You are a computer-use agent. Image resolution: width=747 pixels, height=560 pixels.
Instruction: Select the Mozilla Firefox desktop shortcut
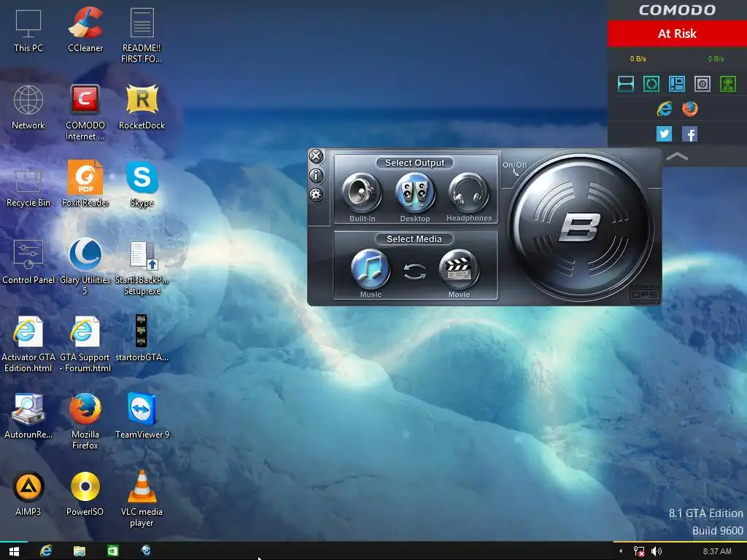[85, 421]
